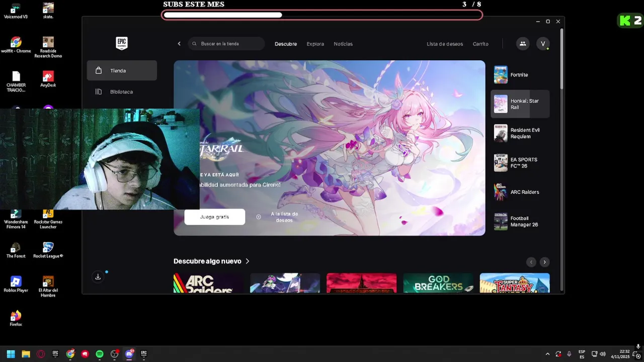Open Discord from the taskbar
Screen dimensions: 644x362
tap(129, 354)
